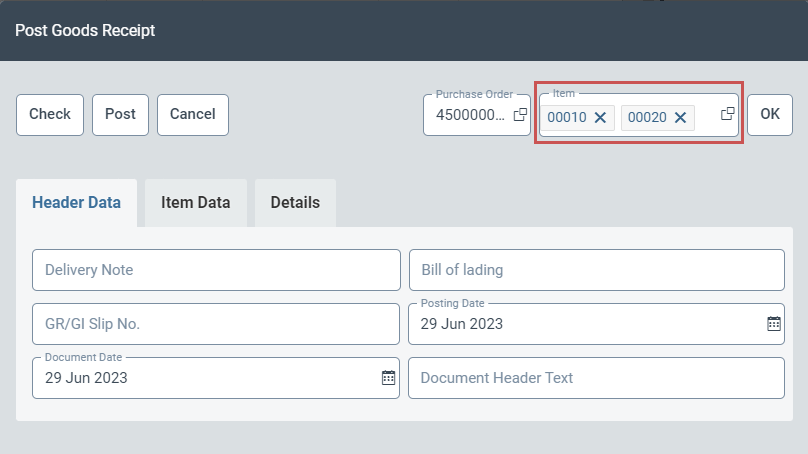Click into the Delivery Note field
This screenshot has width=808, height=454.
point(216,270)
